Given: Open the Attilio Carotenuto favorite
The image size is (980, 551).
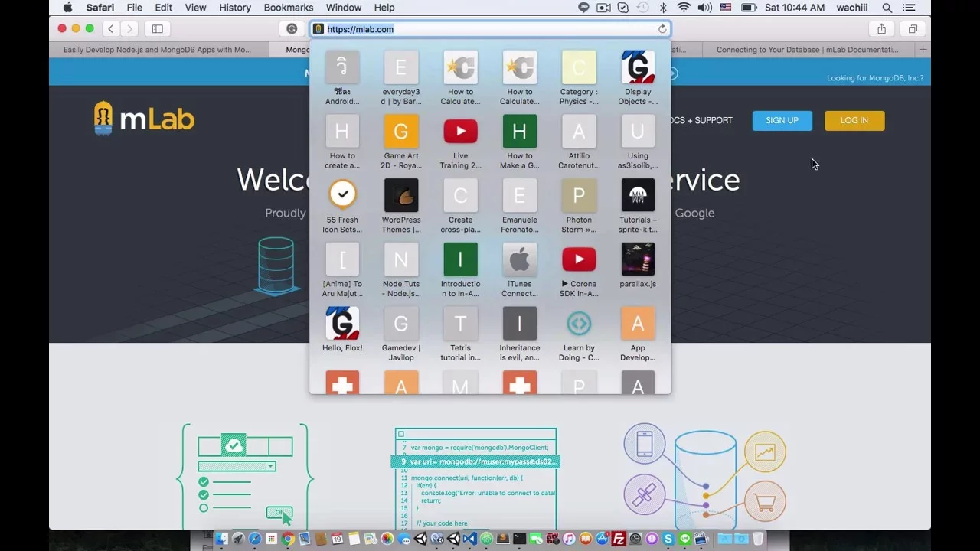Looking at the screenshot, I should [x=579, y=132].
